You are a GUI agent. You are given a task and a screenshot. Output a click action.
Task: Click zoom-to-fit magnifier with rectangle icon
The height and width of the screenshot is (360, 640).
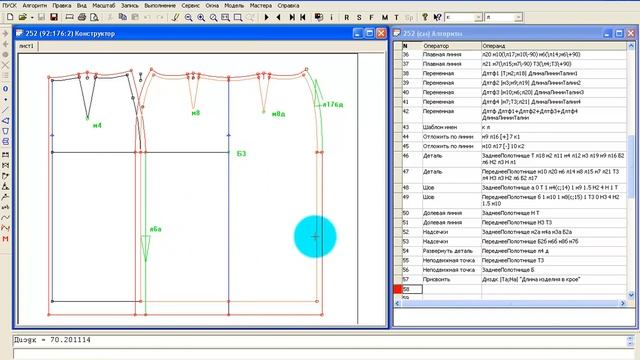[x=225, y=17]
